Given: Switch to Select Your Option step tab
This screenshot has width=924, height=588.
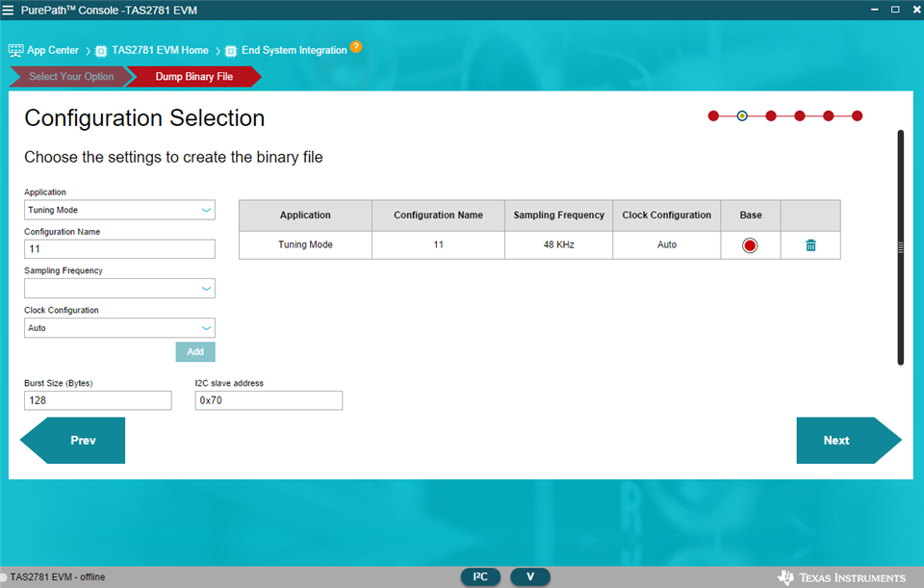Looking at the screenshot, I should click(71, 77).
